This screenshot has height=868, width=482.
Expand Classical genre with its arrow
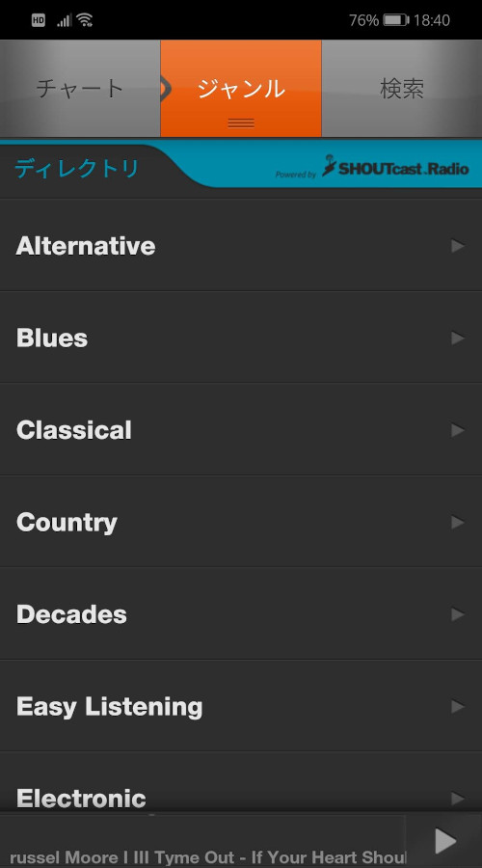click(x=457, y=430)
